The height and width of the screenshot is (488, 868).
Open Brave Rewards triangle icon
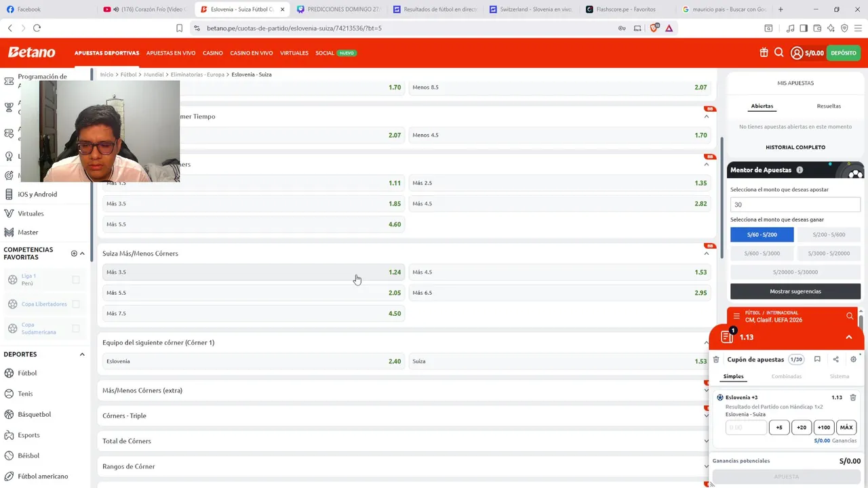[x=669, y=28]
